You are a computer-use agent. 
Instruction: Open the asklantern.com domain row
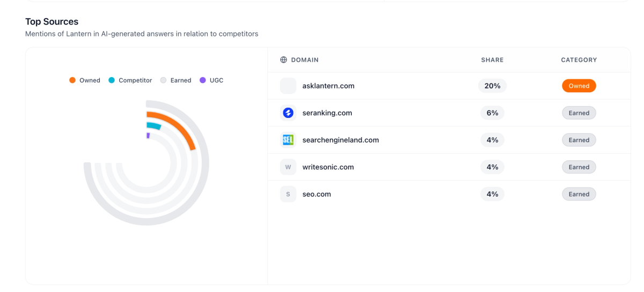(x=449, y=86)
